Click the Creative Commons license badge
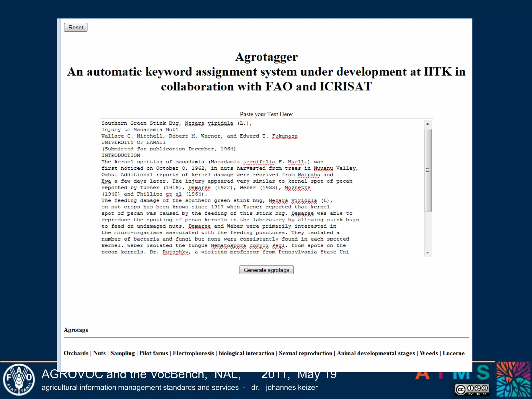The image size is (532, 399). (472, 390)
